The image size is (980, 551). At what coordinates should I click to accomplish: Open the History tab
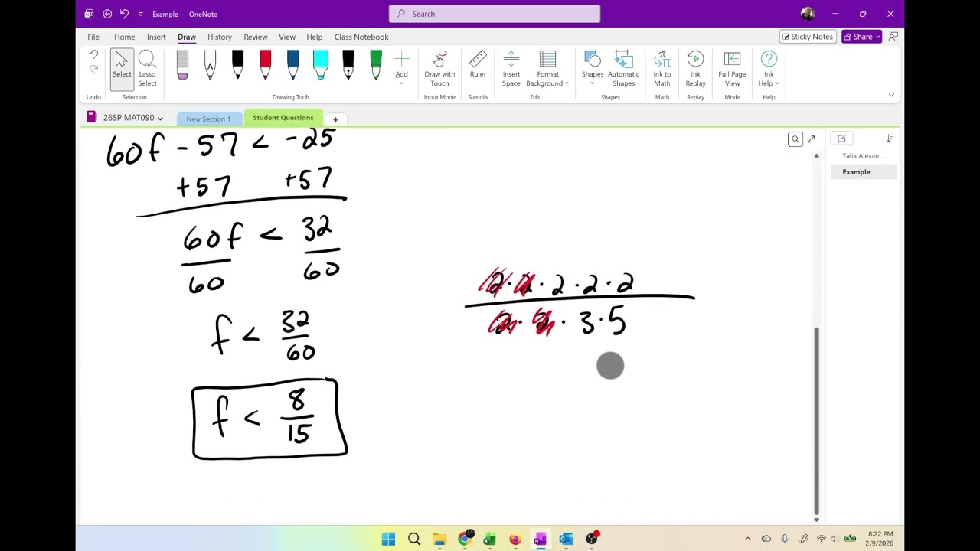[219, 37]
